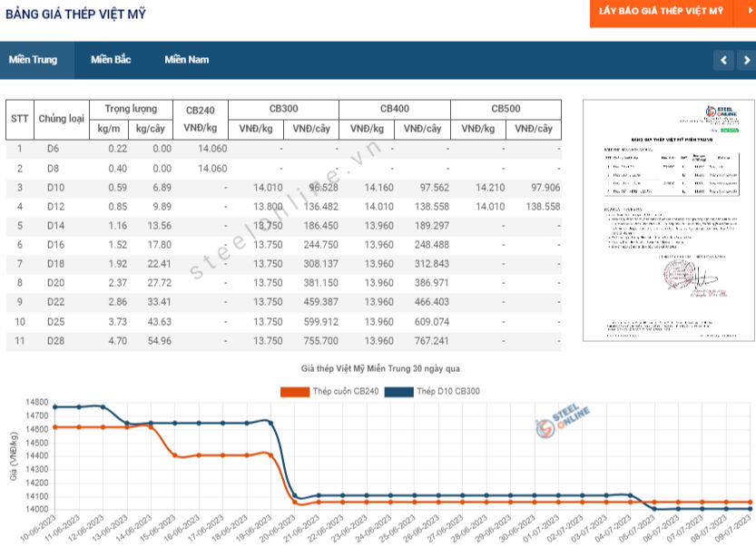
Task: Click the CB500 price cell 97.906
Action: [x=545, y=188]
